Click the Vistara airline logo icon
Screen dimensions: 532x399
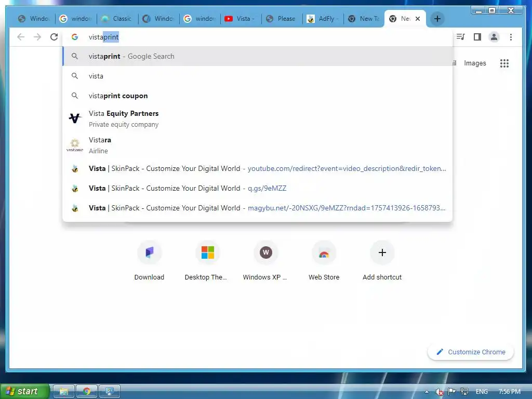[75, 145]
